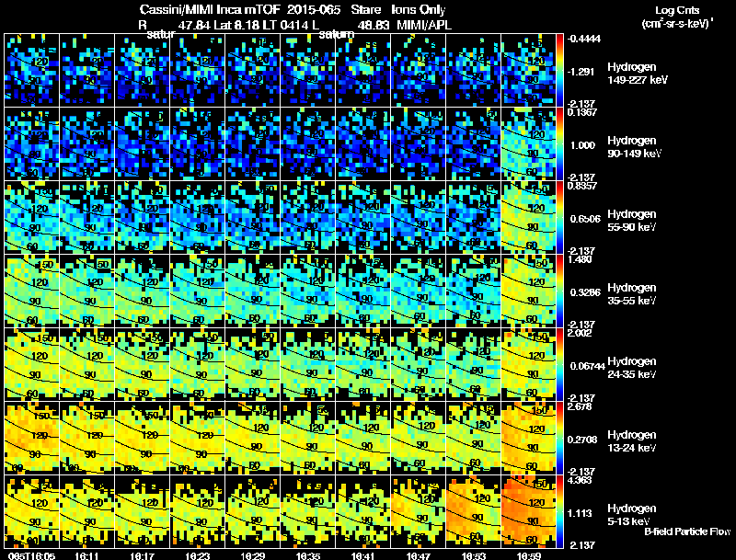Select the "Hydrogen 5-13 keV" row label

[x=632, y=515]
